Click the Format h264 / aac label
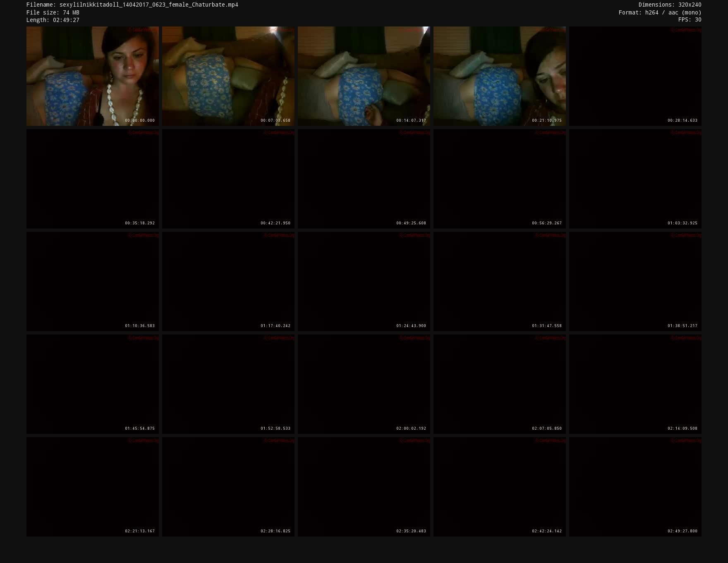The image size is (728, 563). point(660,12)
